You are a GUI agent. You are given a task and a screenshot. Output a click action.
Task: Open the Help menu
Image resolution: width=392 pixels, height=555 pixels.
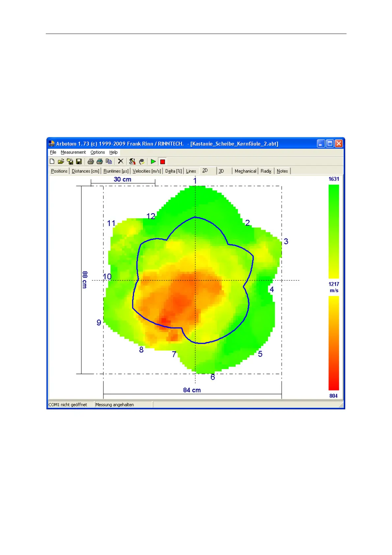pyautogui.click(x=113, y=152)
